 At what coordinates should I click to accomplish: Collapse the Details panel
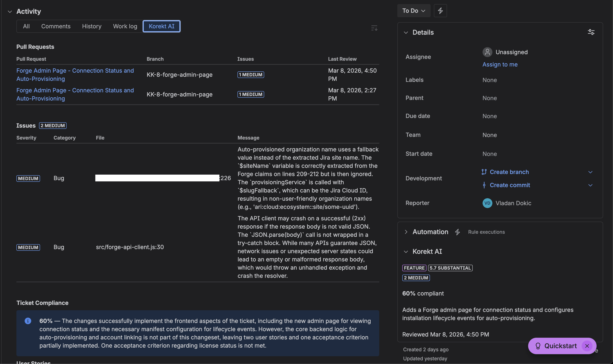tap(406, 32)
